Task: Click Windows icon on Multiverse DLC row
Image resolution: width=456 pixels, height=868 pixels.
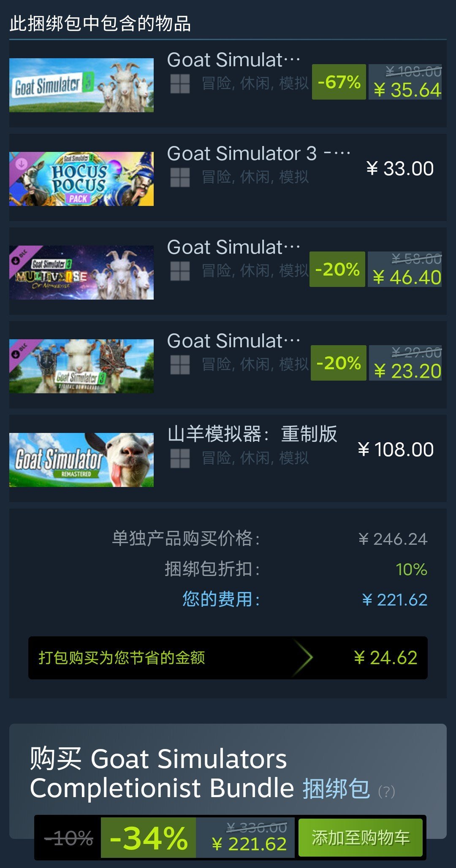Action: 180,271
